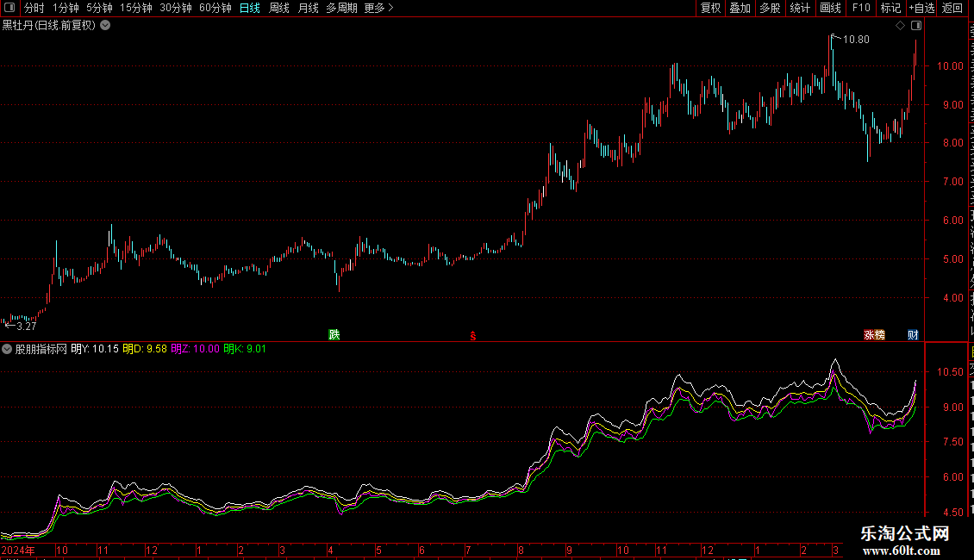
Task: Click the 明Z: 10.00 indicator value
Action: (x=195, y=349)
